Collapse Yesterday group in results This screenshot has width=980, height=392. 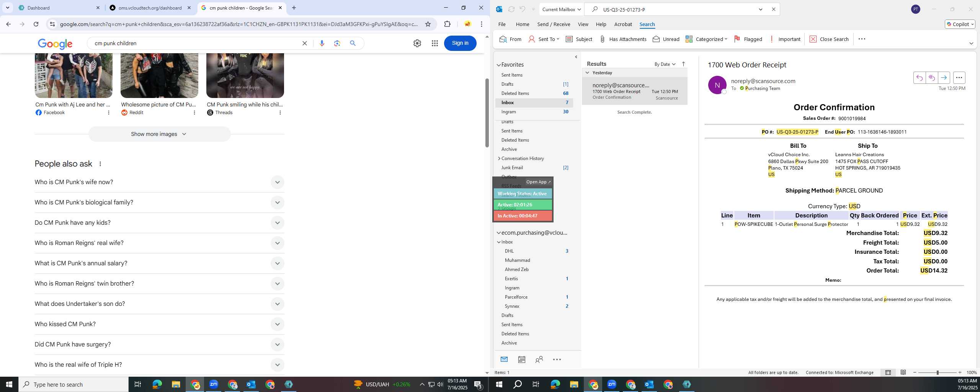(x=587, y=73)
